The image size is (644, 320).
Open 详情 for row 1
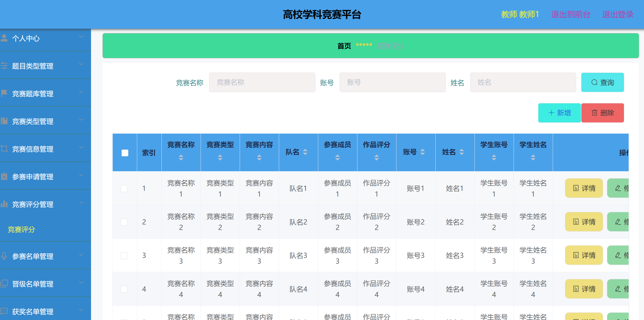point(584,188)
